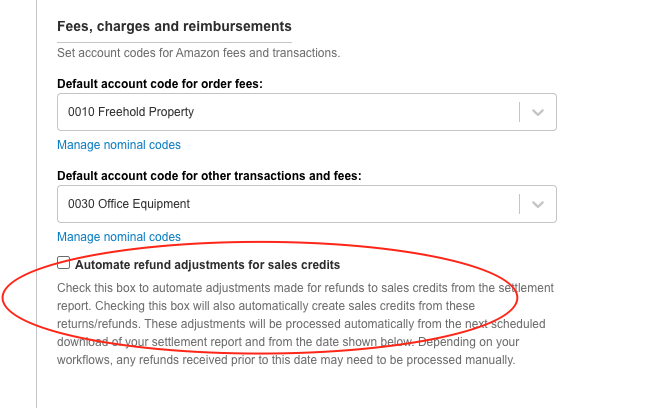
Task: Open Manage nominal codes link under order fees
Action: (x=119, y=145)
